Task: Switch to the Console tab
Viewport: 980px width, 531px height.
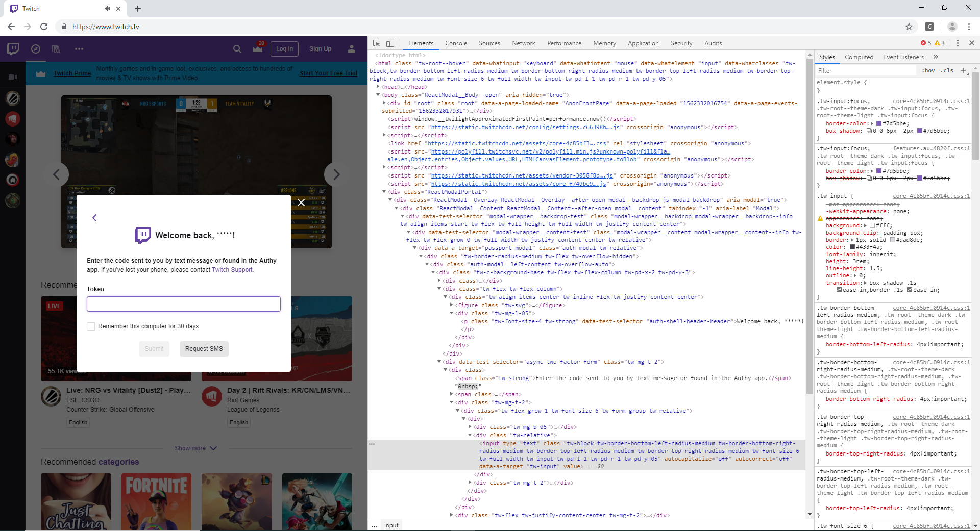Action: click(x=456, y=43)
